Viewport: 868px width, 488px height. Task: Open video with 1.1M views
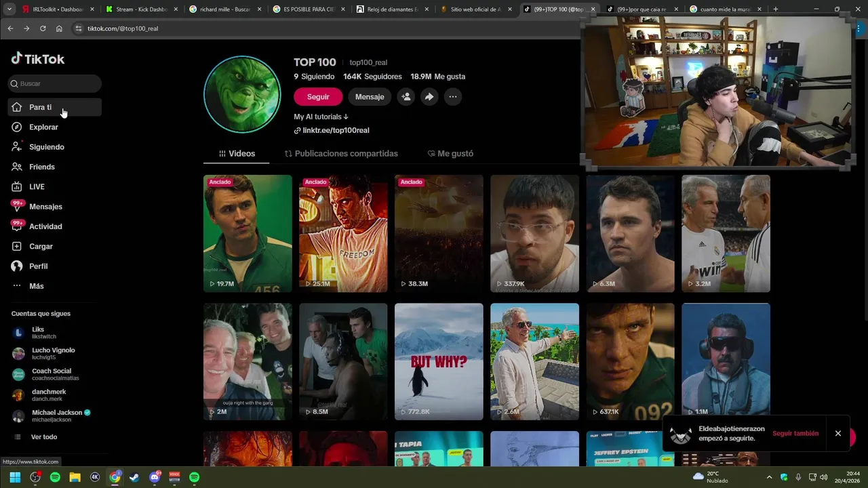(726, 362)
